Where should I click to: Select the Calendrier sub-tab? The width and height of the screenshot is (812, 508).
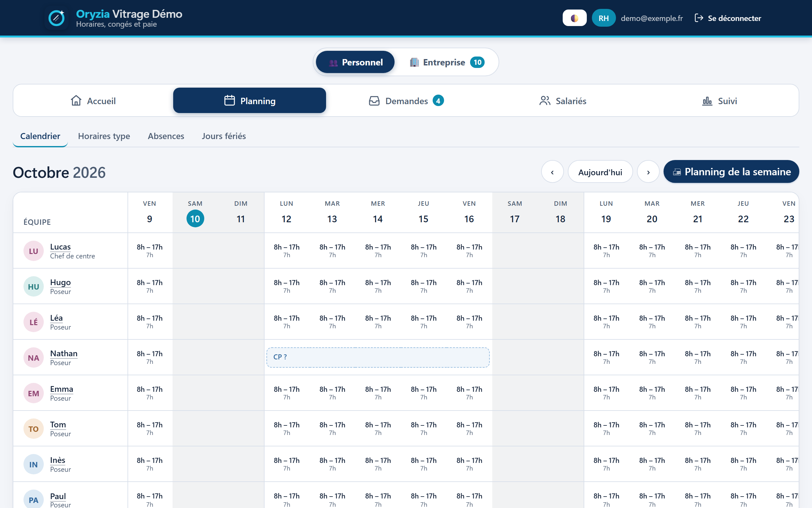(40, 136)
